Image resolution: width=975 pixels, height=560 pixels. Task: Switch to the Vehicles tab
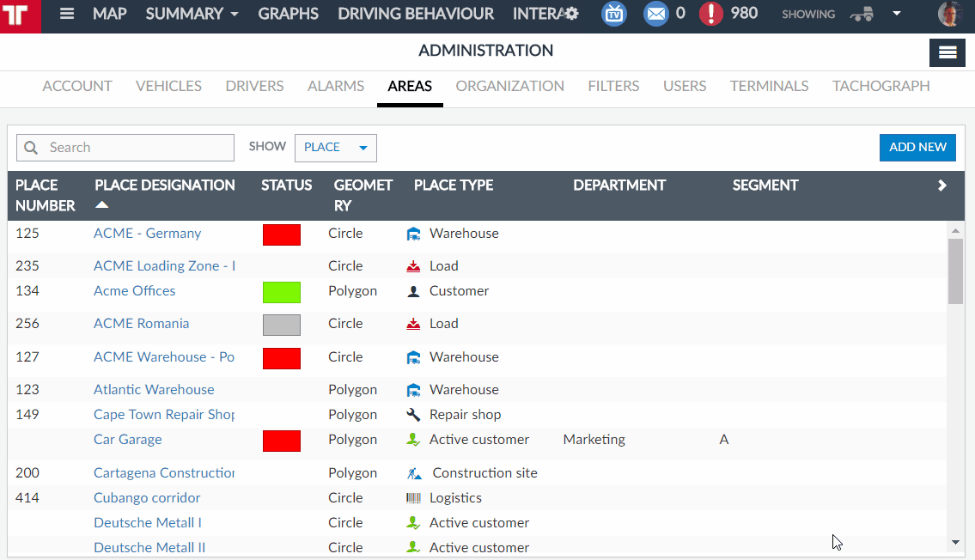point(168,86)
